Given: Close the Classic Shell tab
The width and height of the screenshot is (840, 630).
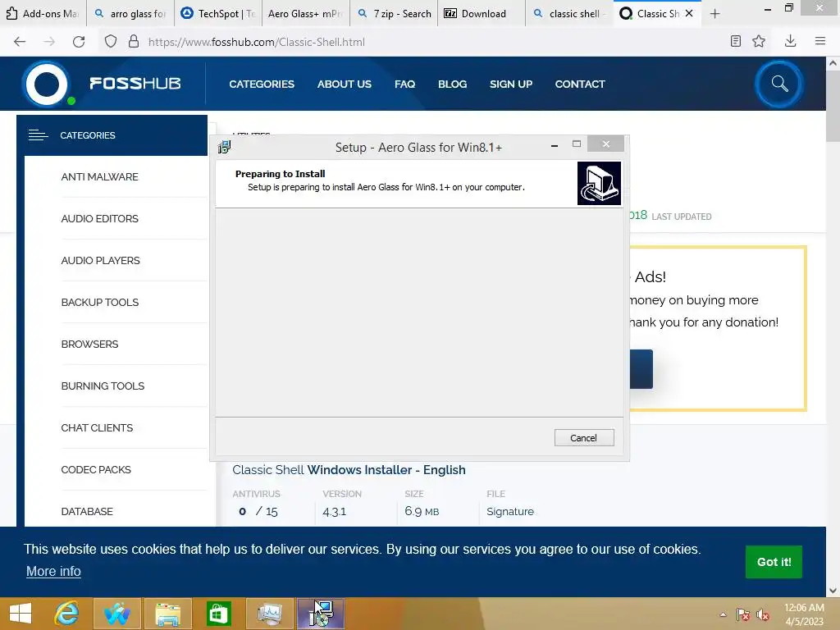Looking at the screenshot, I should pos(689,13).
